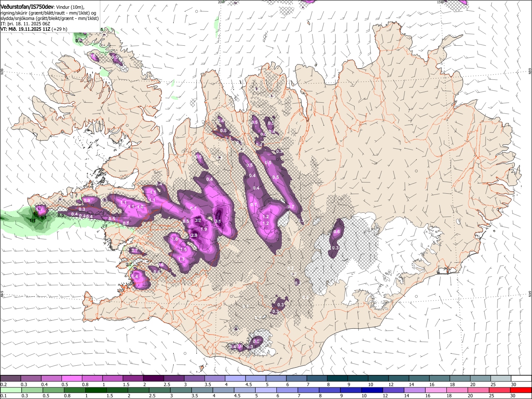The image size is (532, 399).
Task: Click the '1.9' snowfall value label
Action: click(204, 229)
